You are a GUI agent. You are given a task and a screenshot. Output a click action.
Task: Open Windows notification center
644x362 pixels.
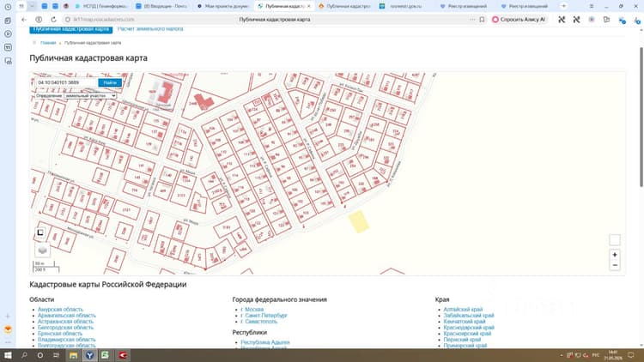[631, 355]
